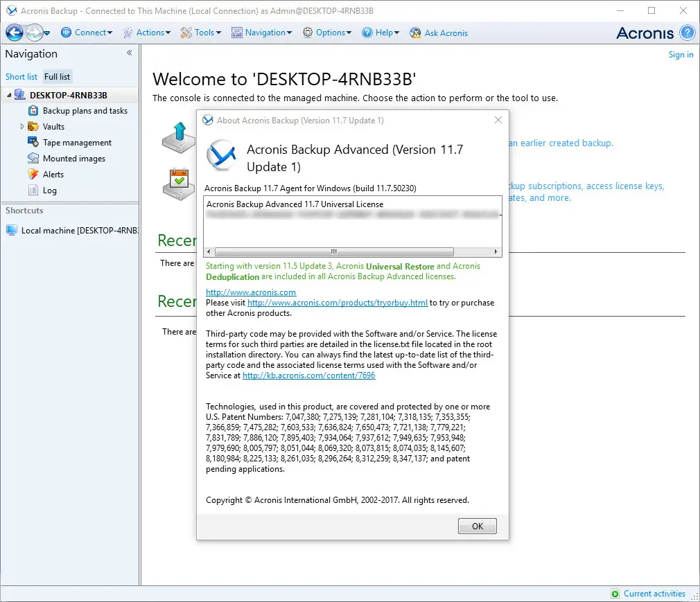Open Backup plans and tasks
The height and width of the screenshot is (602, 700).
tap(85, 111)
